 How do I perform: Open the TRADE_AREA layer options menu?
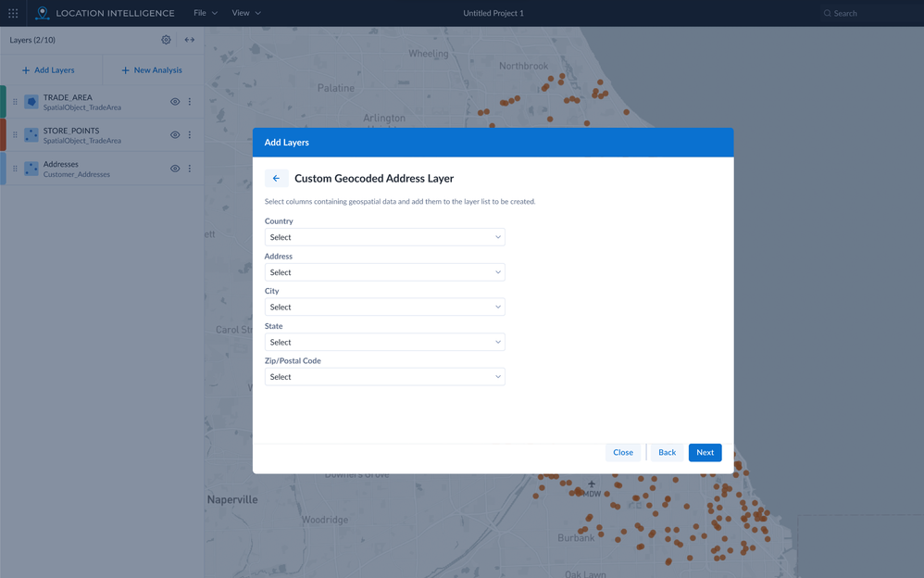190,102
